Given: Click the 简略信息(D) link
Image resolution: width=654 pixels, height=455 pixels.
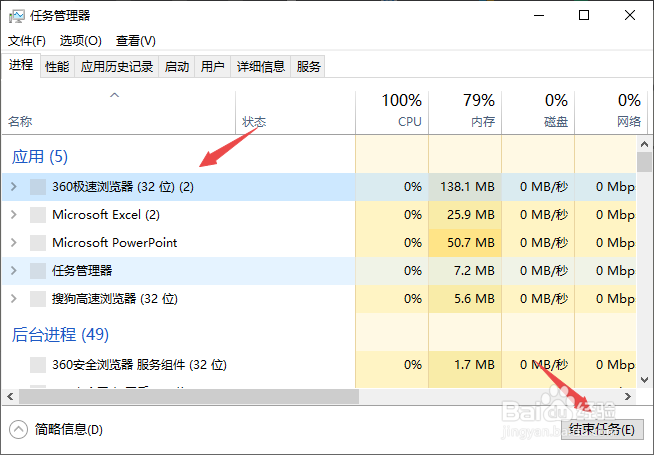Looking at the screenshot, I should click(68, 430).
